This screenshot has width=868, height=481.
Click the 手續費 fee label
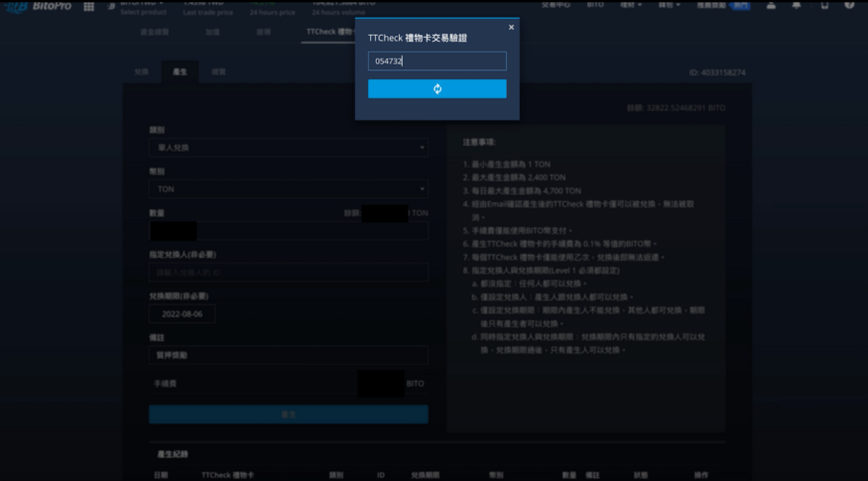[x=165, y=384]
